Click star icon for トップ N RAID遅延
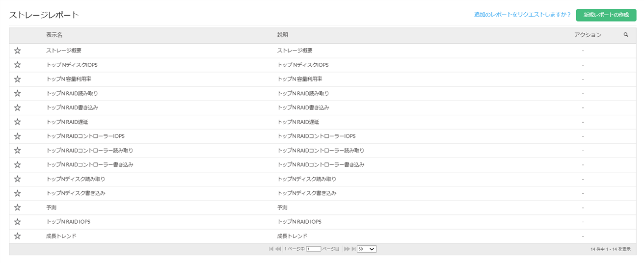The height and width of the screenshot is (263, 644). [17, 122]
